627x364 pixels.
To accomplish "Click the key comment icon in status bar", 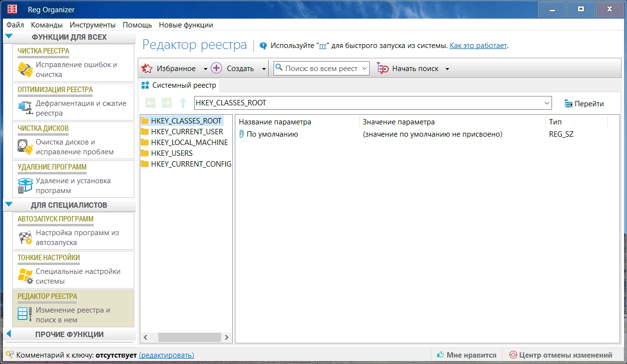I will (9, 355).
